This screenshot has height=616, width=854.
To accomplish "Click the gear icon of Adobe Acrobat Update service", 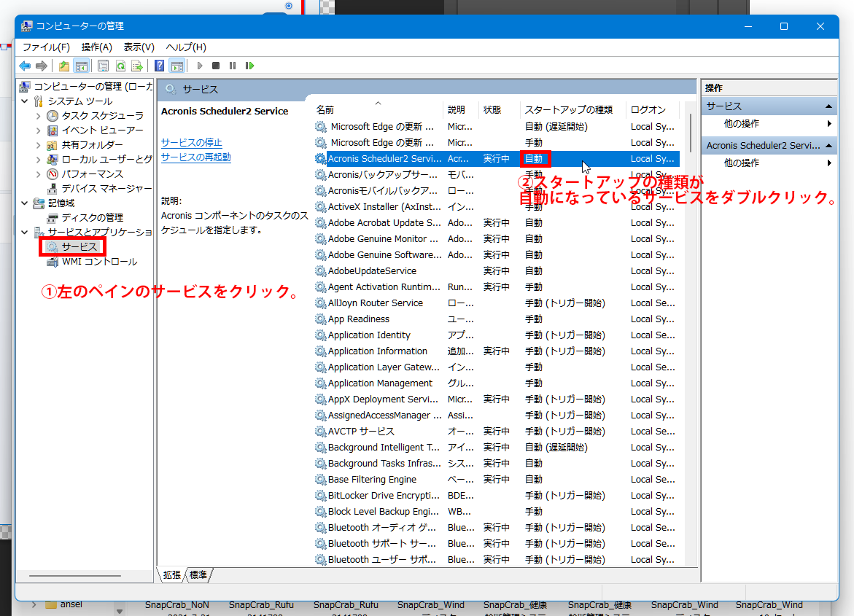I will 320,223.
